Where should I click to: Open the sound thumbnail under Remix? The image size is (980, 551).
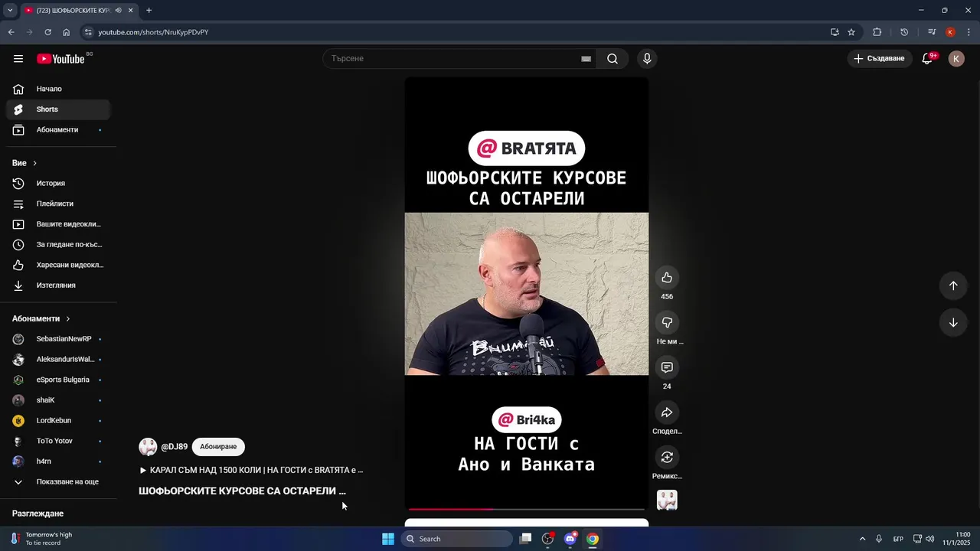(x=667, y=500)
